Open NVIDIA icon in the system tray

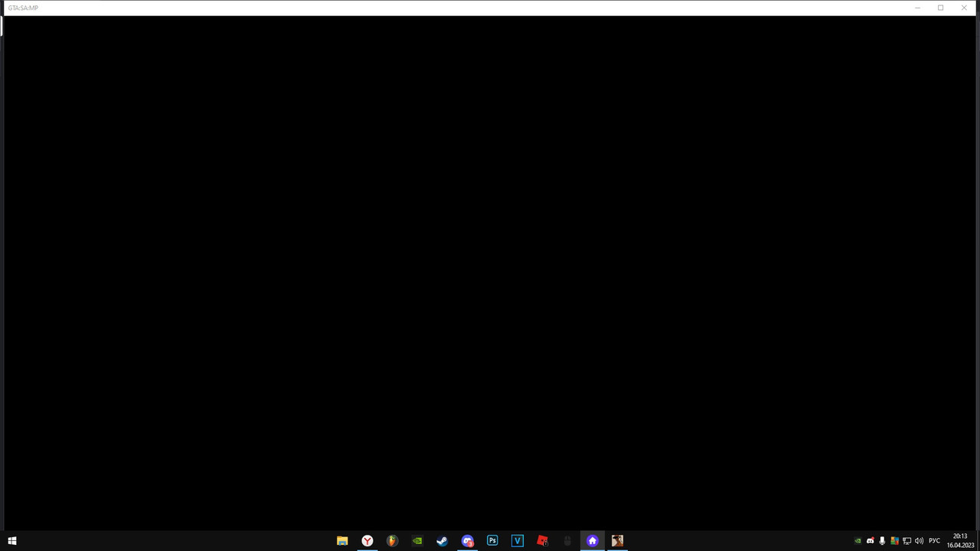857,541
